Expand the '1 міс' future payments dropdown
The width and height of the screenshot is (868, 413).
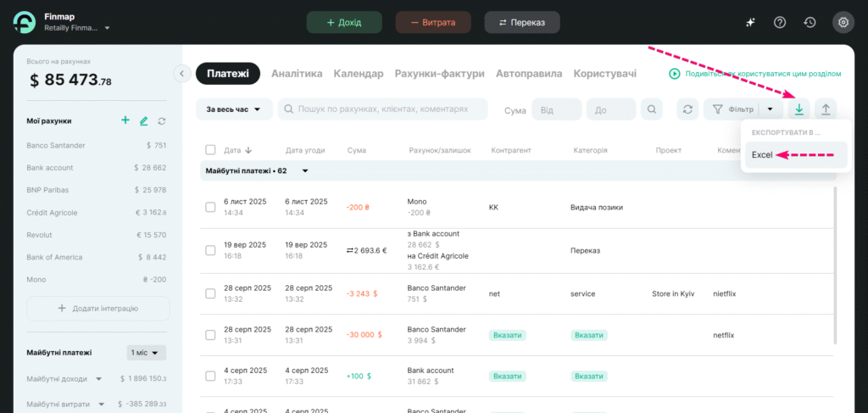tap(147, 352)
